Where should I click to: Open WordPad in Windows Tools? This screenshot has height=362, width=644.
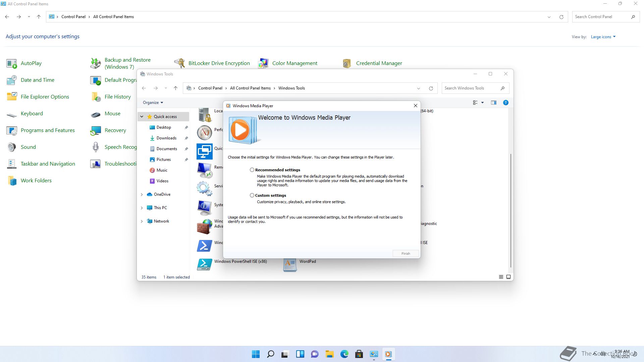click(300, 264)
